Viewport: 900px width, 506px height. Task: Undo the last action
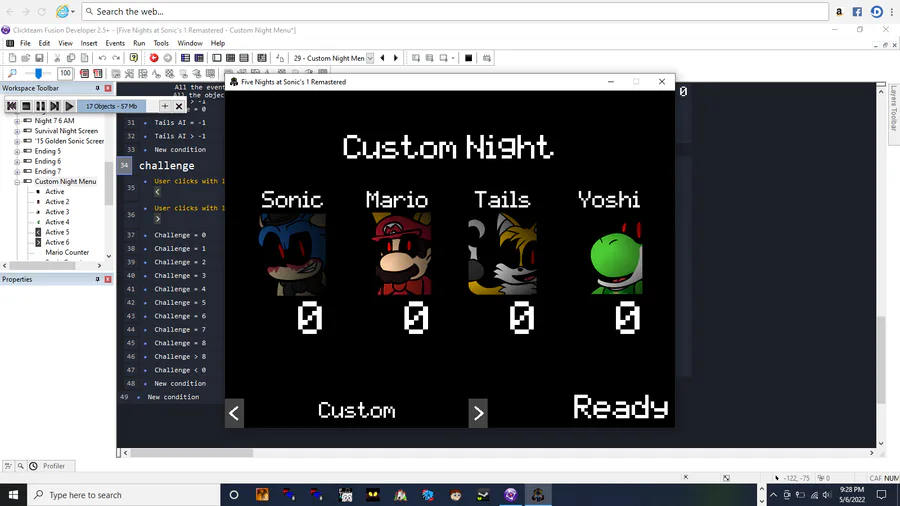click(102, 58)
